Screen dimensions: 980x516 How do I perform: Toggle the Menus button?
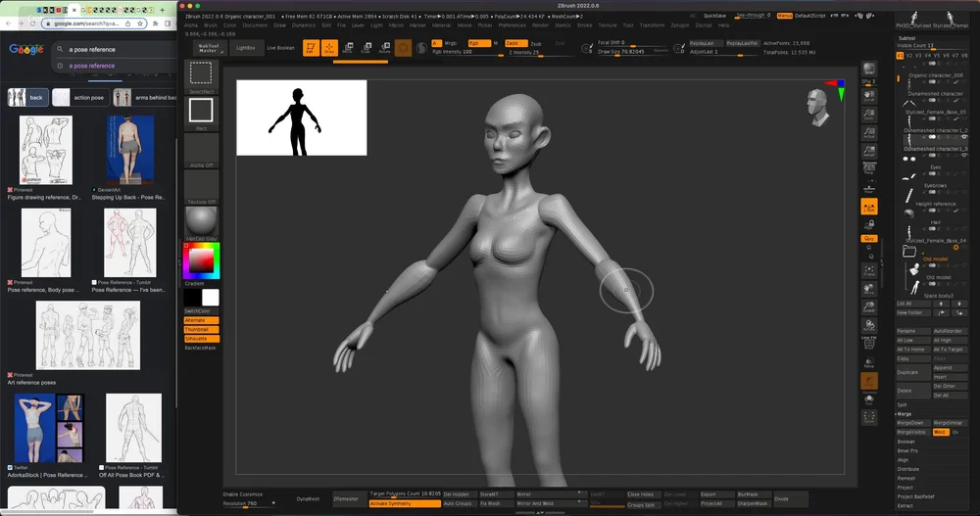784,16
